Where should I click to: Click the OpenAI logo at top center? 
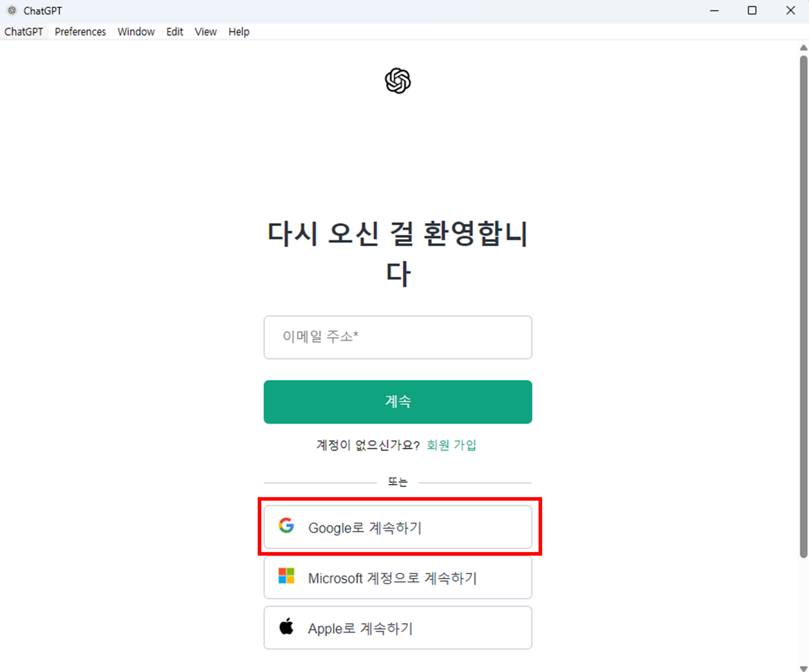398,80
